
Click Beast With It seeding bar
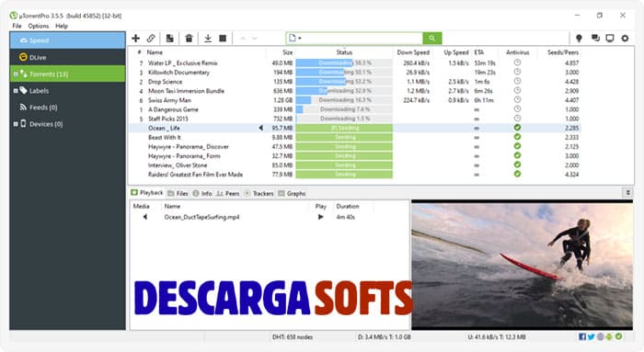344,137
